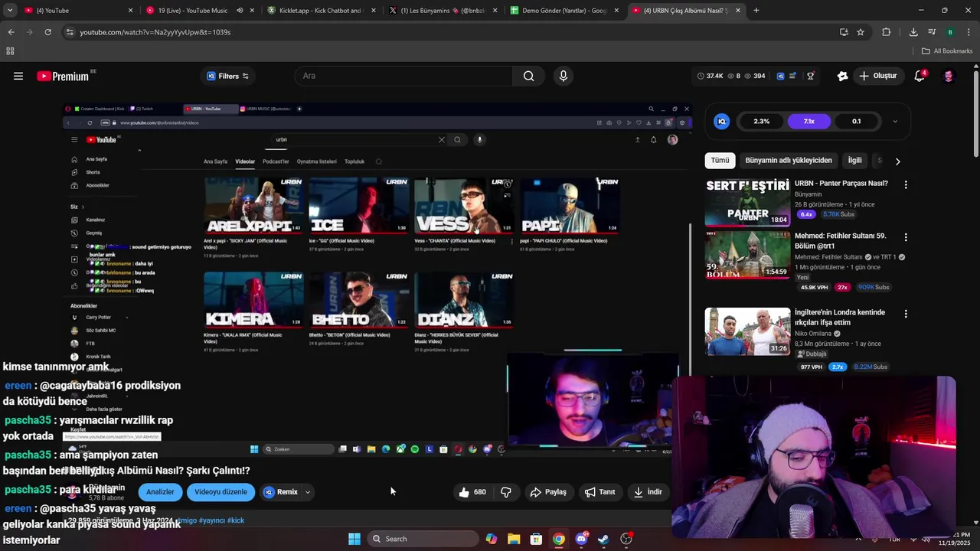Click the vidIQ logo in stats bar
The image size is (980, 551).
(x=780, y=76)
